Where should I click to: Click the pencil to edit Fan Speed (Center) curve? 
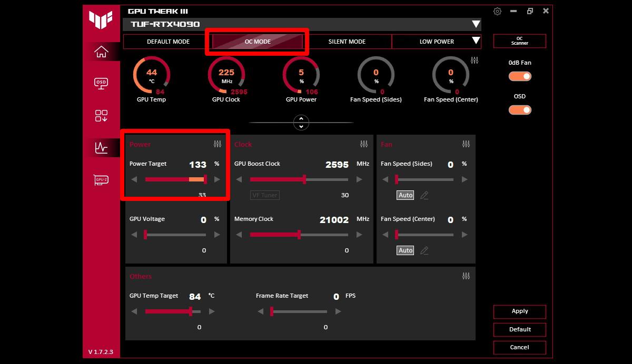click(x=424, y=250)
